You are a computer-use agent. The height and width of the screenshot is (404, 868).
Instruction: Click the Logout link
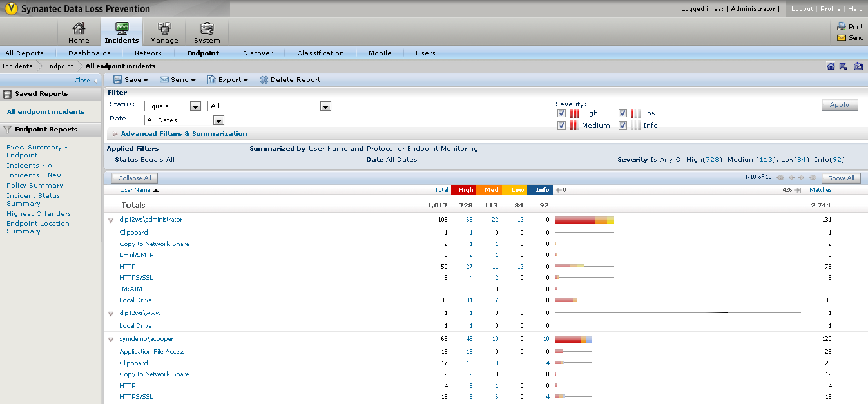(x=802, y=9)
